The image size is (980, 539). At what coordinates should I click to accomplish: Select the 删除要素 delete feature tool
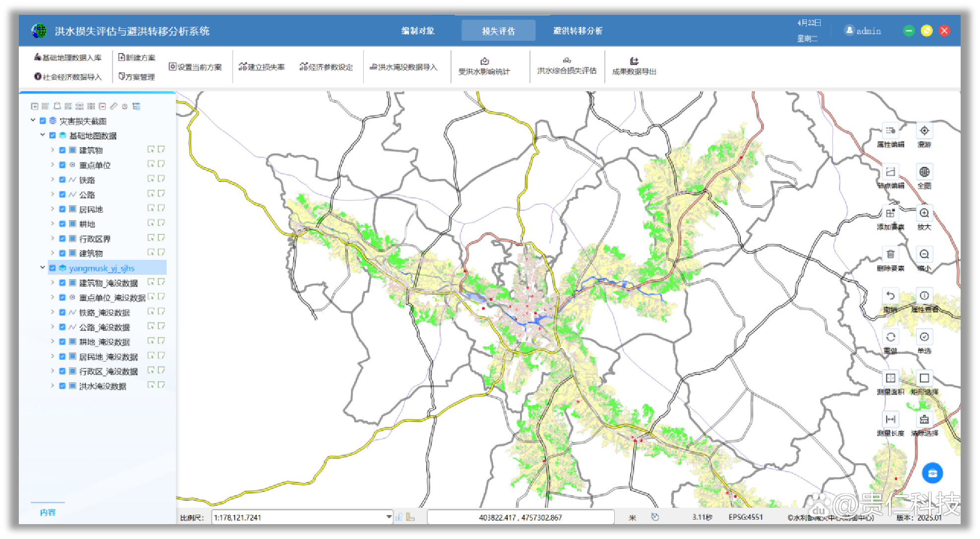(890, 259)
